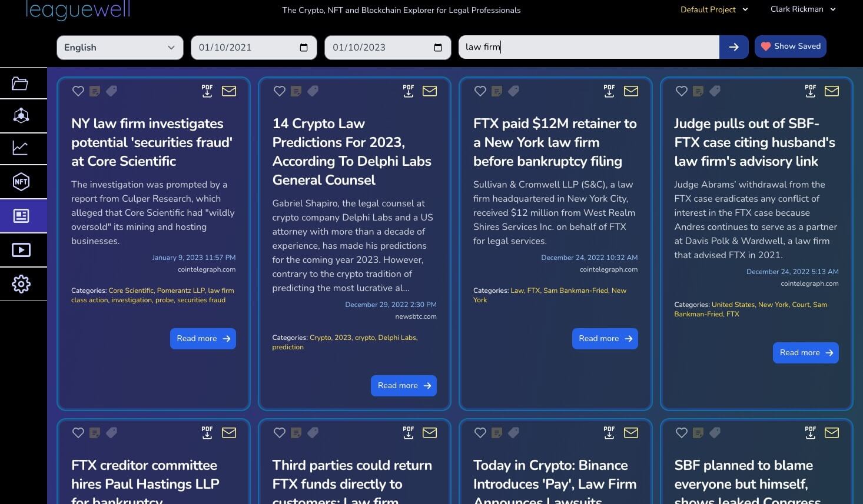Read more on Core Scientific article
The height and width of the screenshot is (504, 863).
click(203, 339)
